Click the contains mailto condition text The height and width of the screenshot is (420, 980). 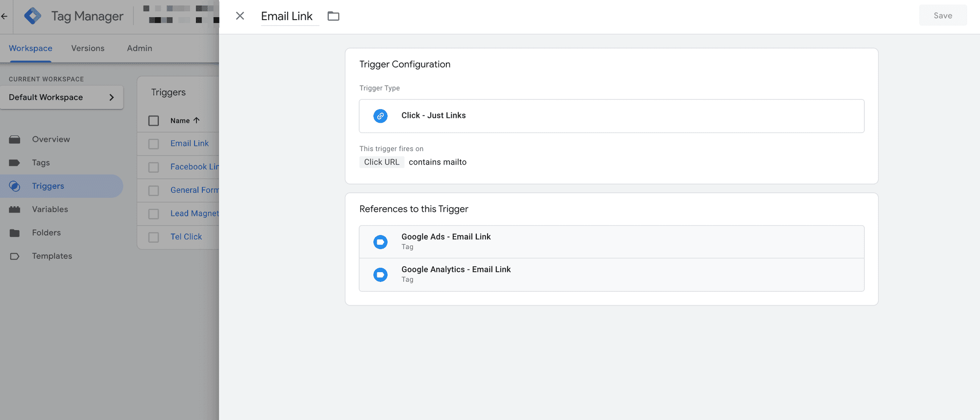[x=438, y=162]
